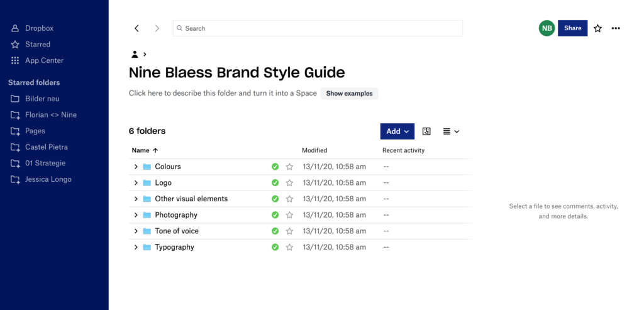
Task: Go forward with the right arrow
Action: (157, 28)
